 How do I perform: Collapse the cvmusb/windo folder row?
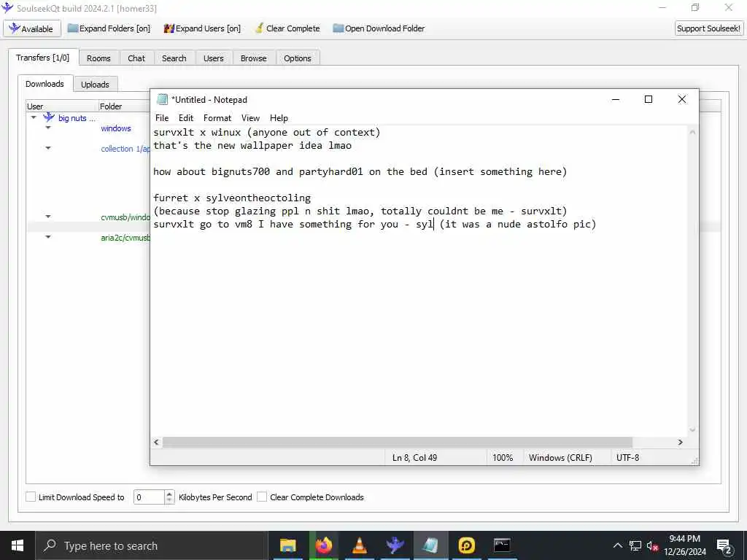pos(48,217)
